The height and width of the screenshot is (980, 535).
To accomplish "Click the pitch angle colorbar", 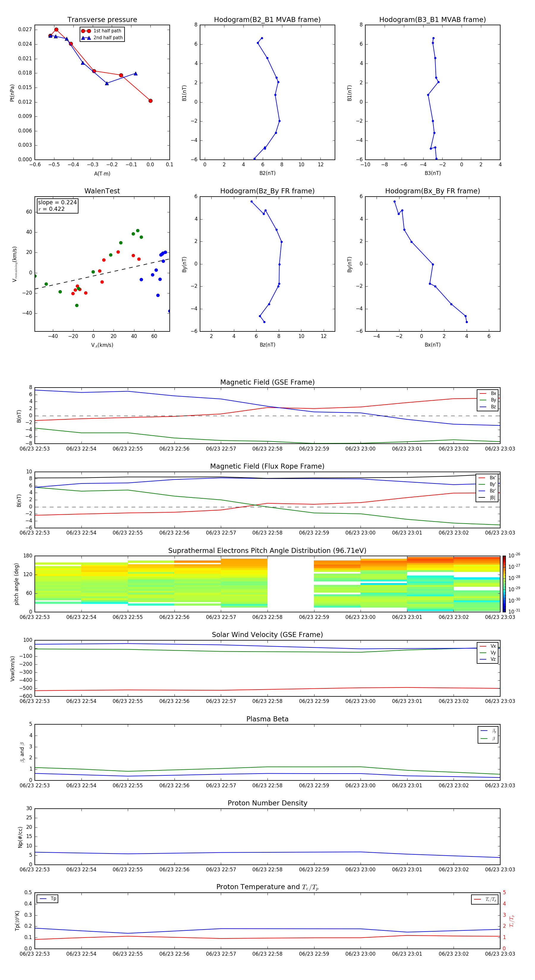I will [x=504, y=584].
